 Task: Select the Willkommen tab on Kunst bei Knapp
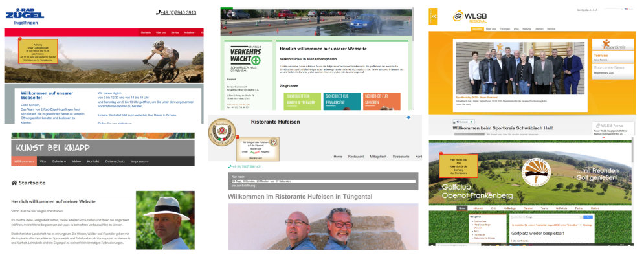tap(24, 161)
